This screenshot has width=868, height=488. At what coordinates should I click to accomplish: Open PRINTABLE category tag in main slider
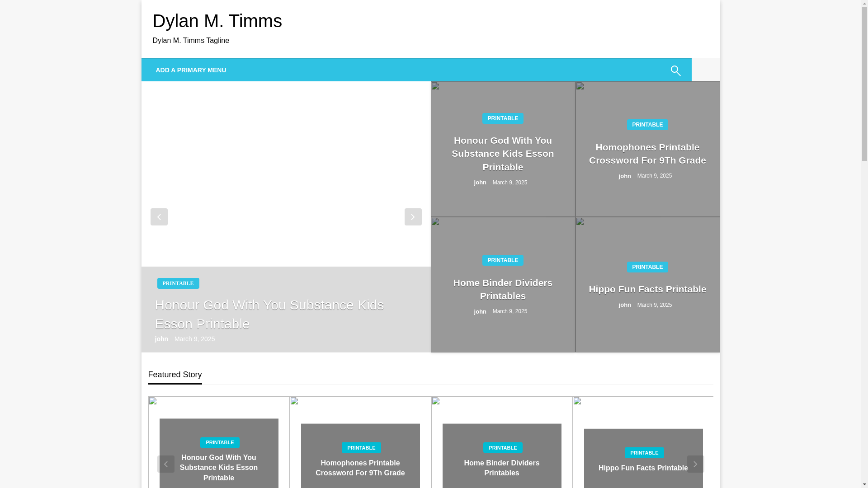coord(178,283)
